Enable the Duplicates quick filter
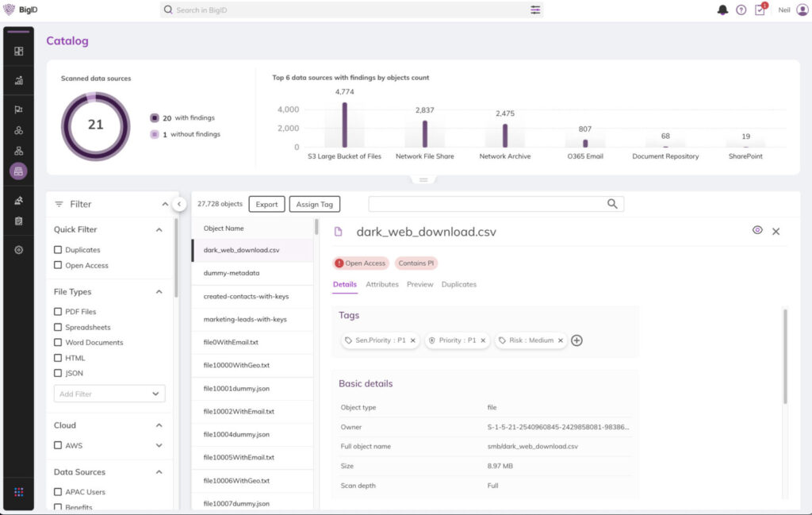This screenshot has height=515, width=812. coord(57,250)
